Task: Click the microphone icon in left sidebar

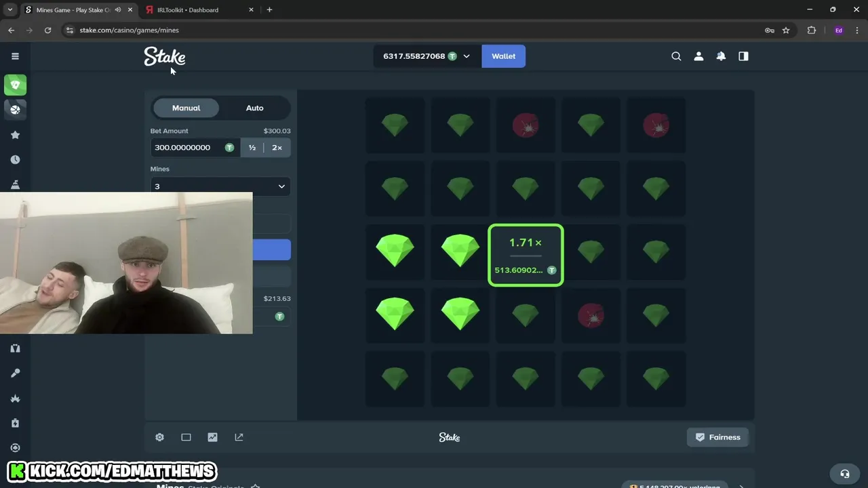Action: point(15,373)
